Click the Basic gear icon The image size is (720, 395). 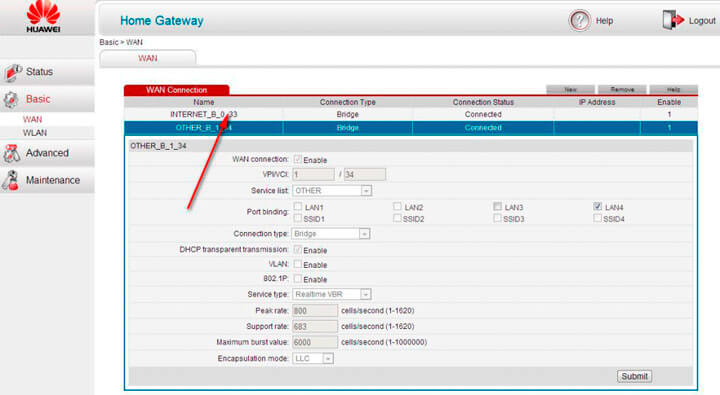11,99
